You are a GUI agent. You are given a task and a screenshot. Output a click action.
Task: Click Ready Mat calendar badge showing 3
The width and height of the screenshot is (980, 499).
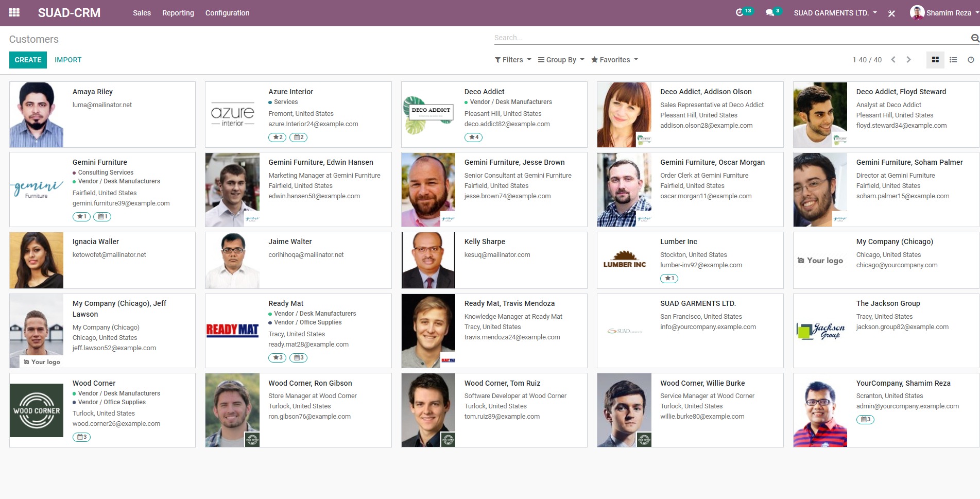[x=299, y=358]
